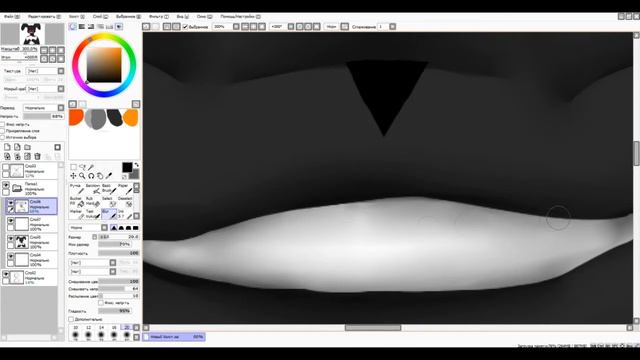640x360 pixels.
Task: Click the black foreground color swatch
Action: 127,167
